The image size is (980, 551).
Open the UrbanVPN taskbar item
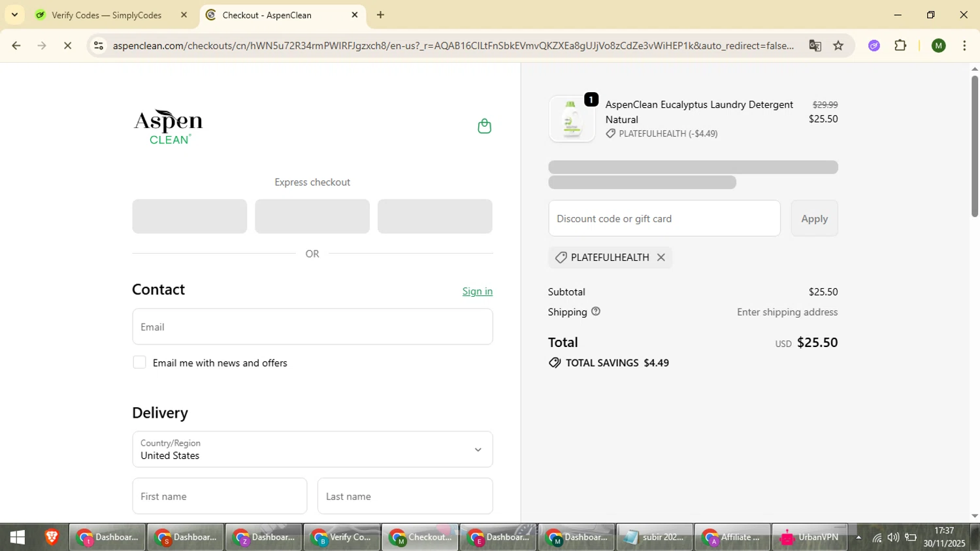[809, 537]
